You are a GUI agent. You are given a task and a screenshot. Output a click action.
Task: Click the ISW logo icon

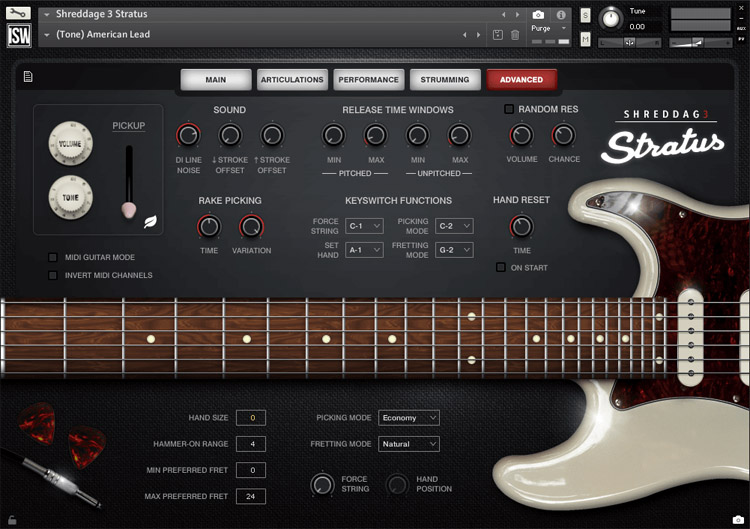(x=19, y=35)
